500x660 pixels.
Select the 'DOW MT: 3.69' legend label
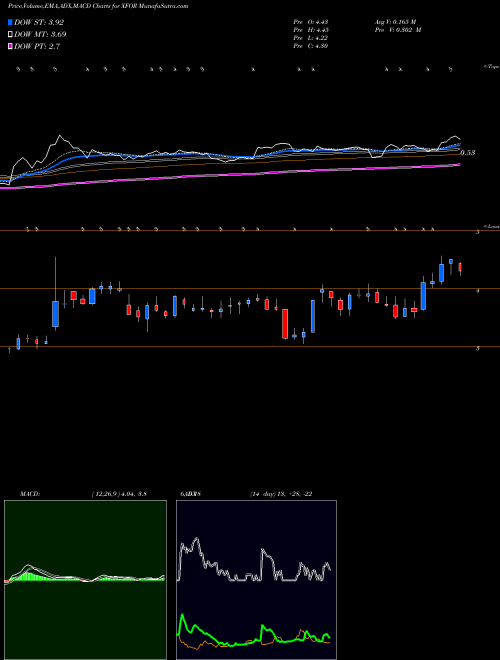[40, 34]
